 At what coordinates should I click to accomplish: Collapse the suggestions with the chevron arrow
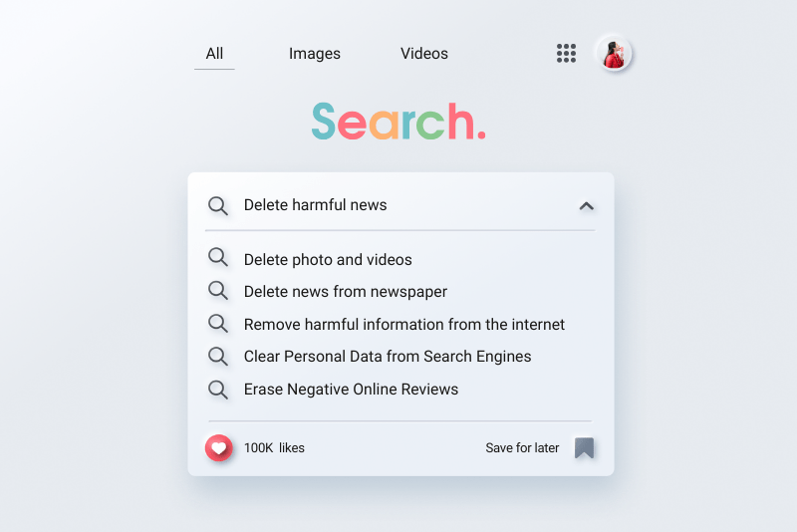click(x=586, y=206)
